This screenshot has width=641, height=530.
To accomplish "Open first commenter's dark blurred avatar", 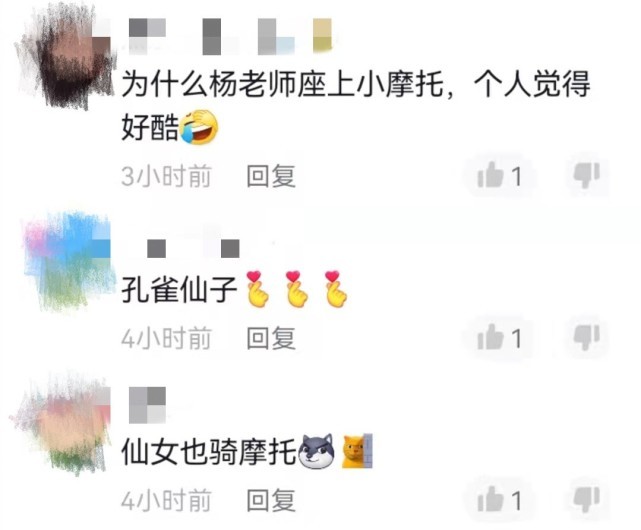I will click(x=65, y=57).
